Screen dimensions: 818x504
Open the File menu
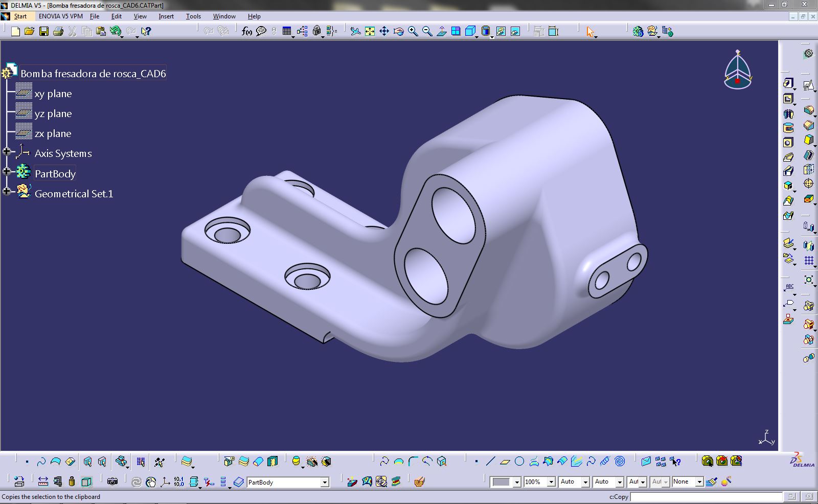95,16
